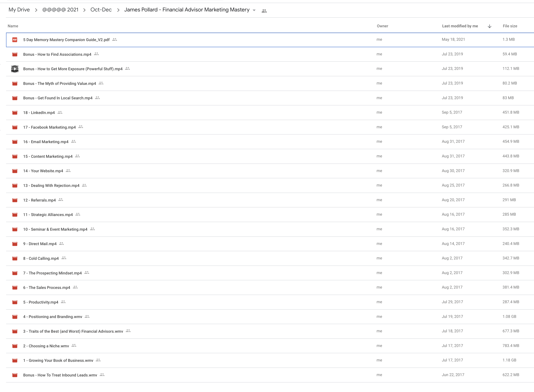Click video icon beside 1 - Growing Your Book
Viewport: 534px width, 392px height.
coord(15,360)
